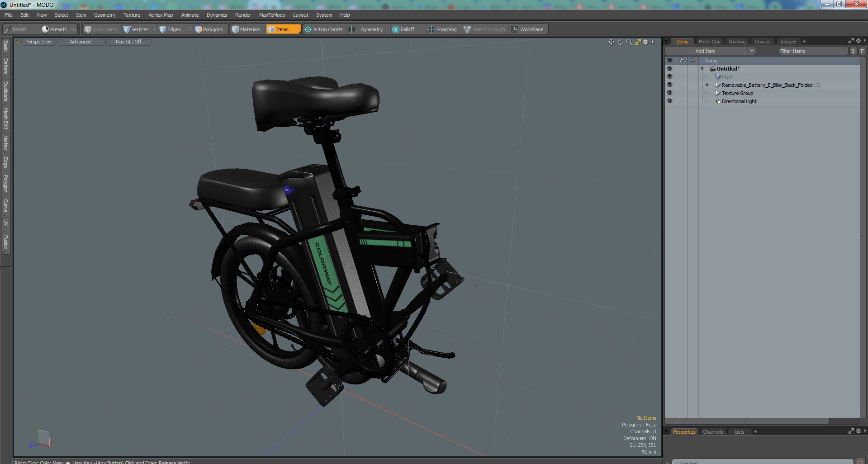Click the viewport axis gizmo
This screenshot has width=868, height=464.
click(x=40, y=438)
